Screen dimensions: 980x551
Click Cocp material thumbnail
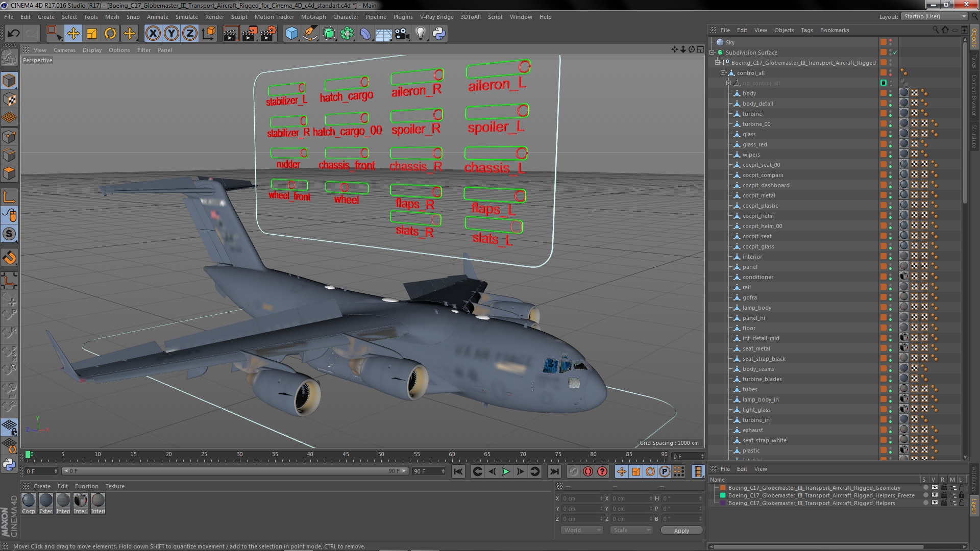pos(29,500)
